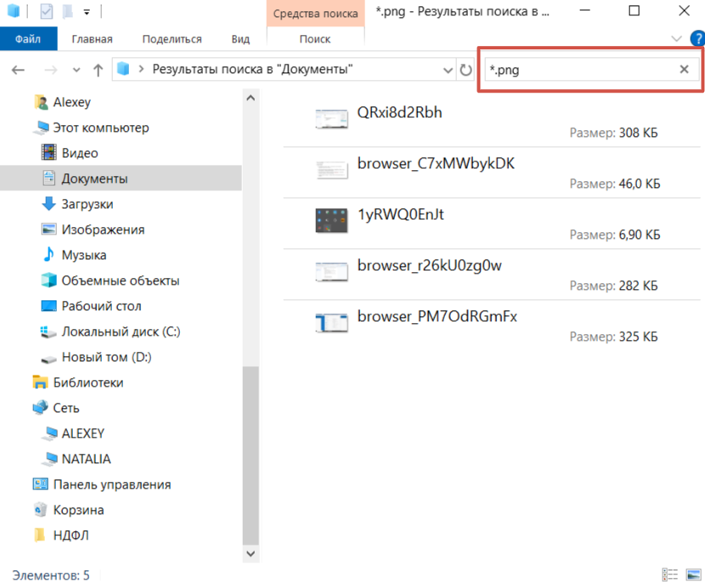Image resolution: width=705 pixels, height=588 pixels.
Task: Click the НДФЛ folder icon
Action: [x=41, y=535]
